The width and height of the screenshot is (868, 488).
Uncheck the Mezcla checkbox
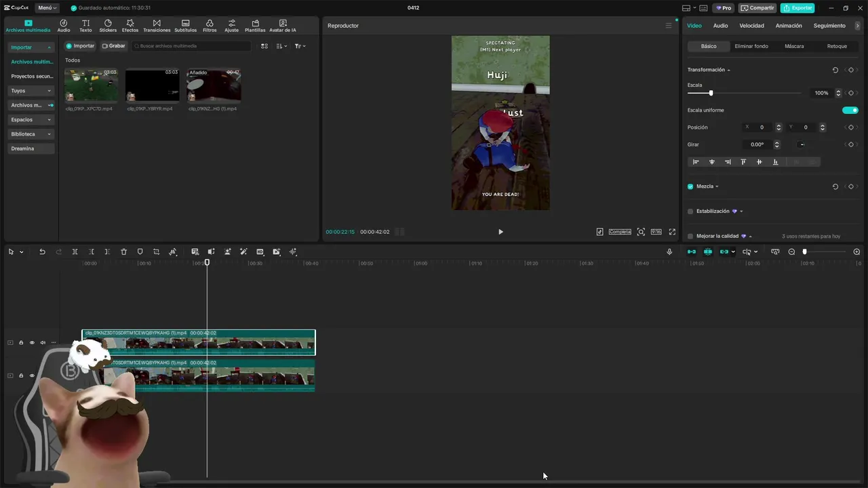click(x=690, y=186)
